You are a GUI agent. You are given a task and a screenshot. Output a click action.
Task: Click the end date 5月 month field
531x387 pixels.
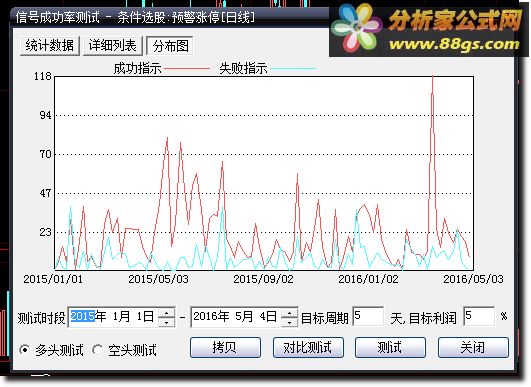(244, 316)
